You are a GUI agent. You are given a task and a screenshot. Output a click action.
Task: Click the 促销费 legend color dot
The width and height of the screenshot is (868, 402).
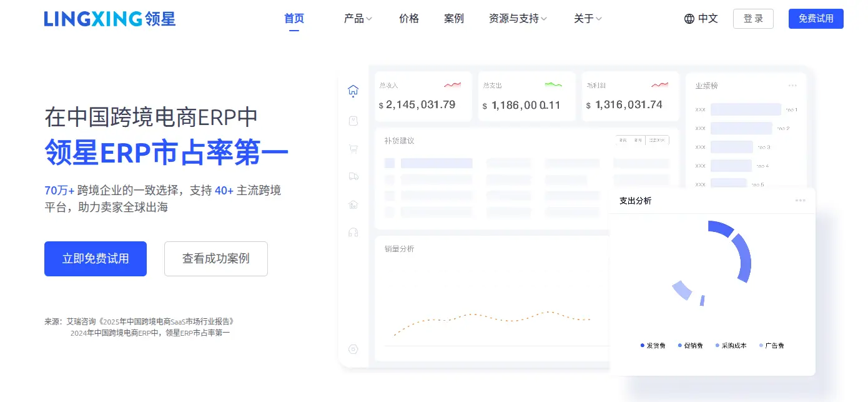680,346
